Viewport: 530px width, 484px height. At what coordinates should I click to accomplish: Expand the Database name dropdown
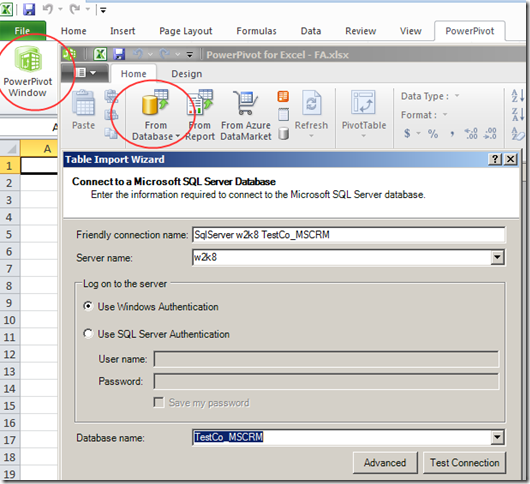pyautogui.click(x=497, y=437)
